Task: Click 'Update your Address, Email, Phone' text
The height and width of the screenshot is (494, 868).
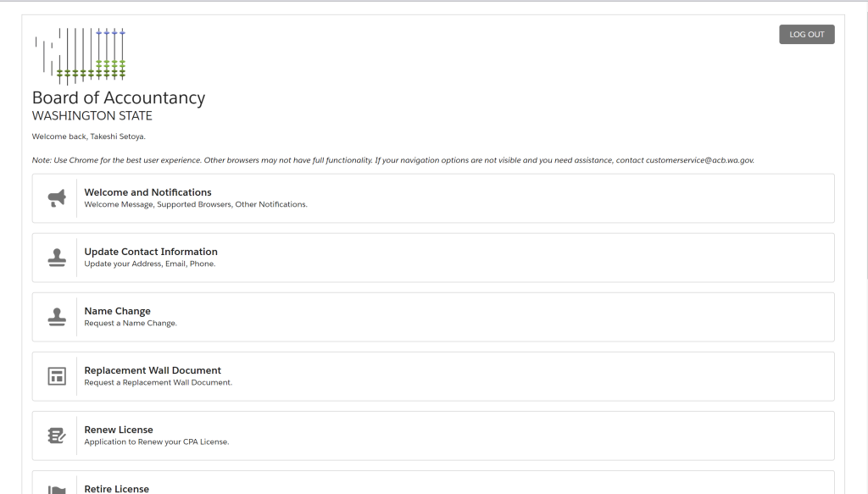Action: pos(149,264)
